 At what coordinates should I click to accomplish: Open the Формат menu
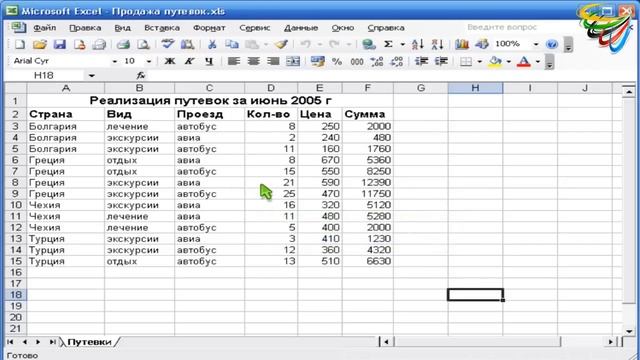pyautogui.click(x=209, y=28)
